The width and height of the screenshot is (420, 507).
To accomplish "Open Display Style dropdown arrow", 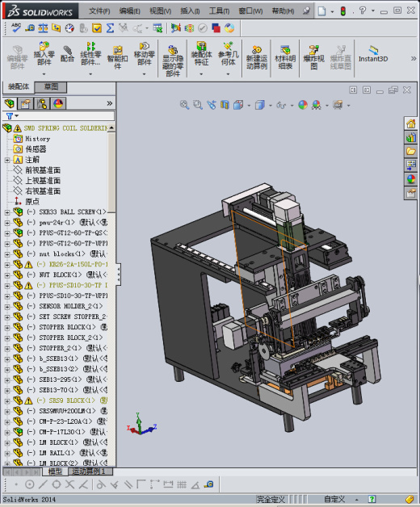I will point(271,106).
